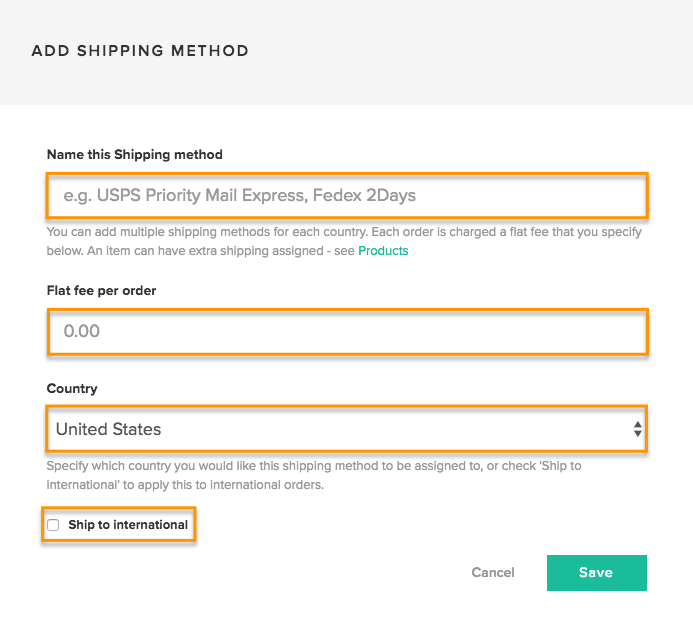Screen dimensions: 693x626
Task: Click the green Save button
Action: tap(597, 573)
